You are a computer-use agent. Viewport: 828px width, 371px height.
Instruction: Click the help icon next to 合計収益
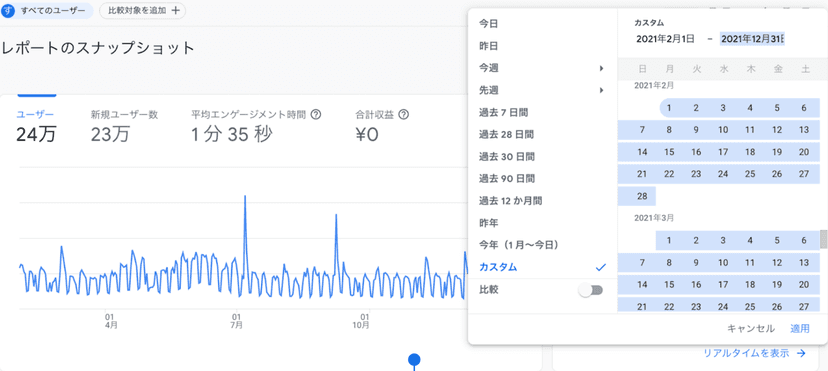(404, 115)
